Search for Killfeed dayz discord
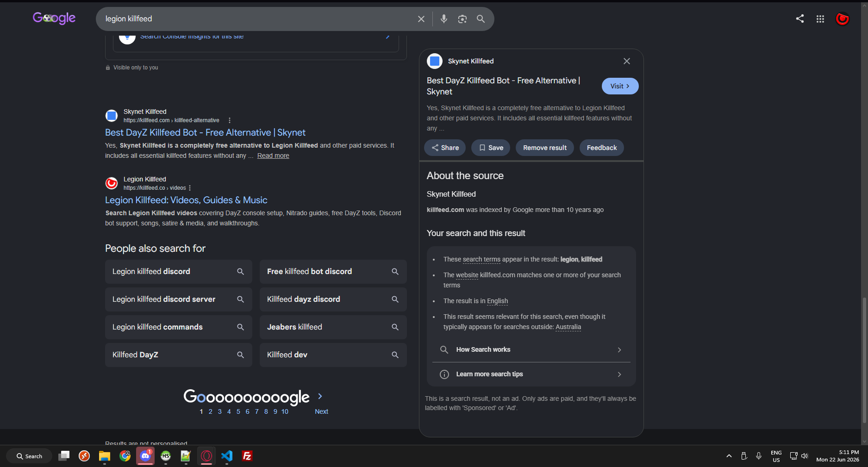Viewport: 868px width, 467px height. tap(333, 299)
